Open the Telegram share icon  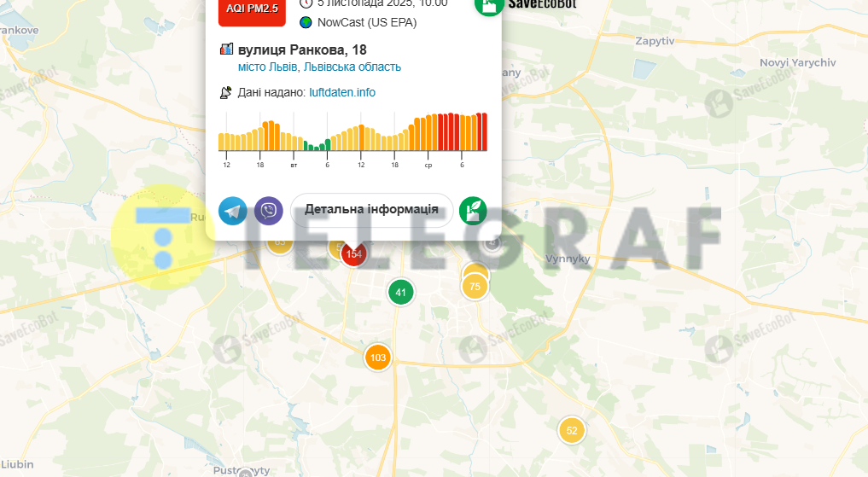(232, 211)
